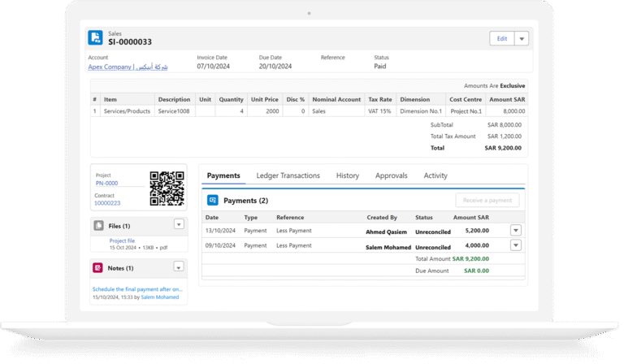This screenshot has width=624, height=364.
Task: Click the invoice QR code image
Action: click(167, 188)
